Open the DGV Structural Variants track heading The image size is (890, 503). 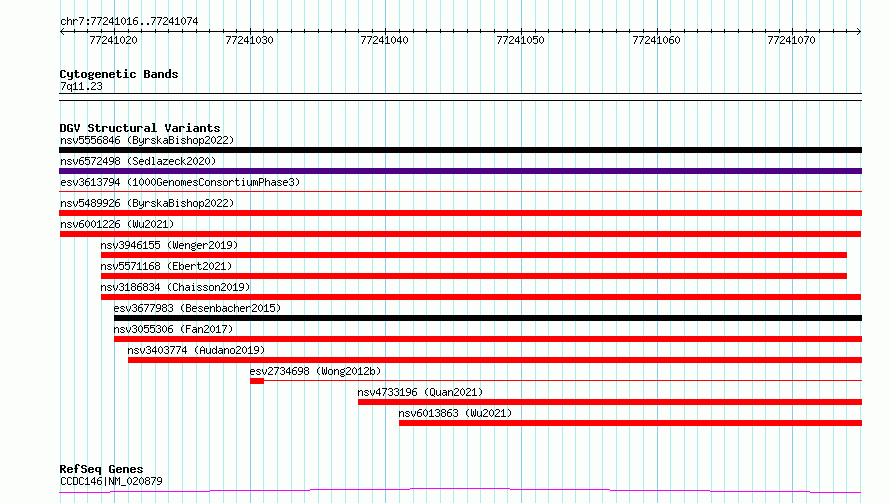[140, 128]
